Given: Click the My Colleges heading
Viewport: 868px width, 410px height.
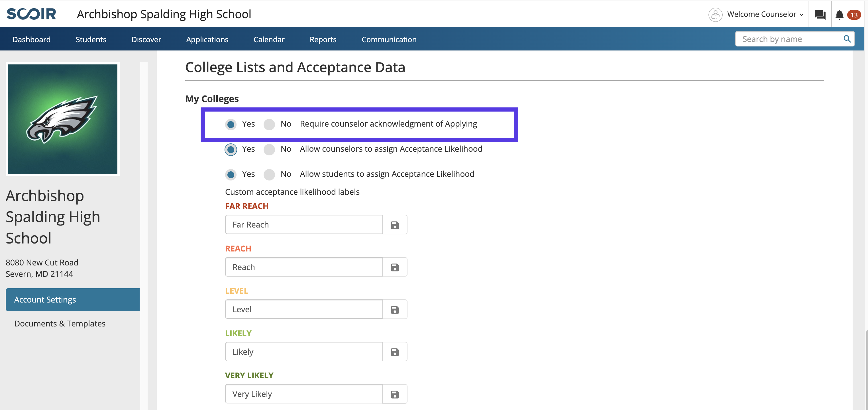Looking at the screenshot, I should point(212,99).
